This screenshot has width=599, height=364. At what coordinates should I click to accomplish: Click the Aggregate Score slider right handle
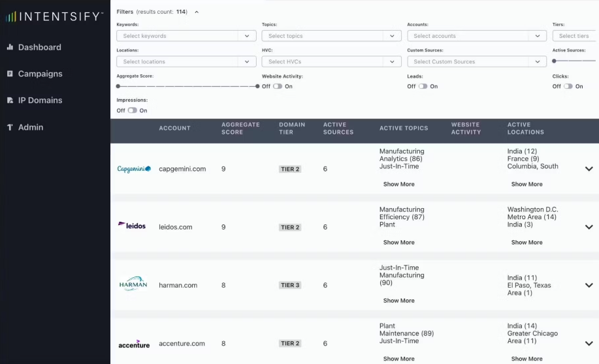coord(257,86)
